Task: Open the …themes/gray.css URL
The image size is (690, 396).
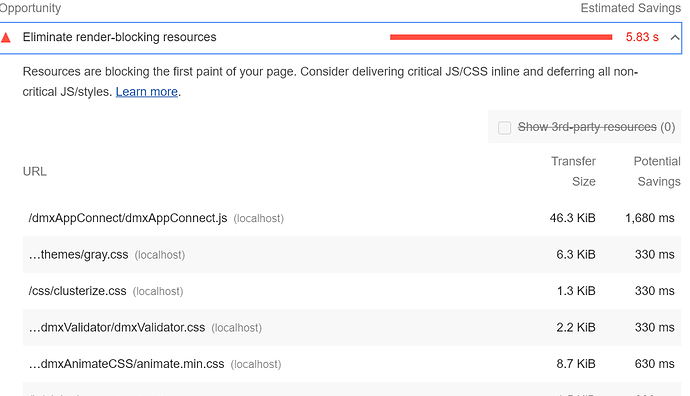Action: pos(78,254)
